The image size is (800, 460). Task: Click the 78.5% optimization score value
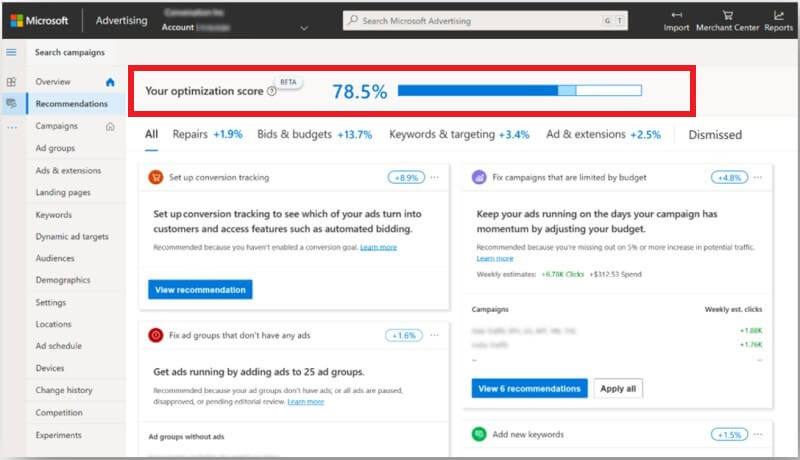click(360, 91)
